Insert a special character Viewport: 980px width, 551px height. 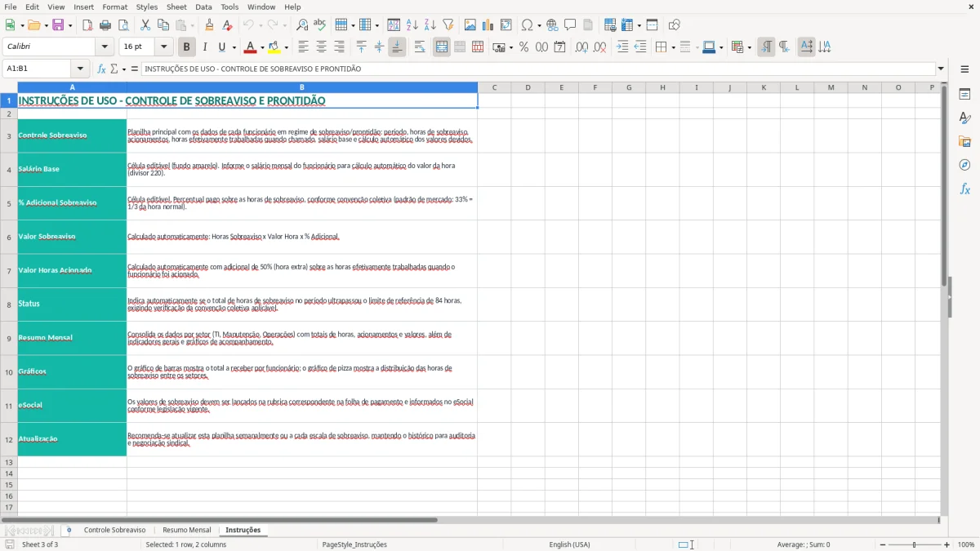coord(527,25)
